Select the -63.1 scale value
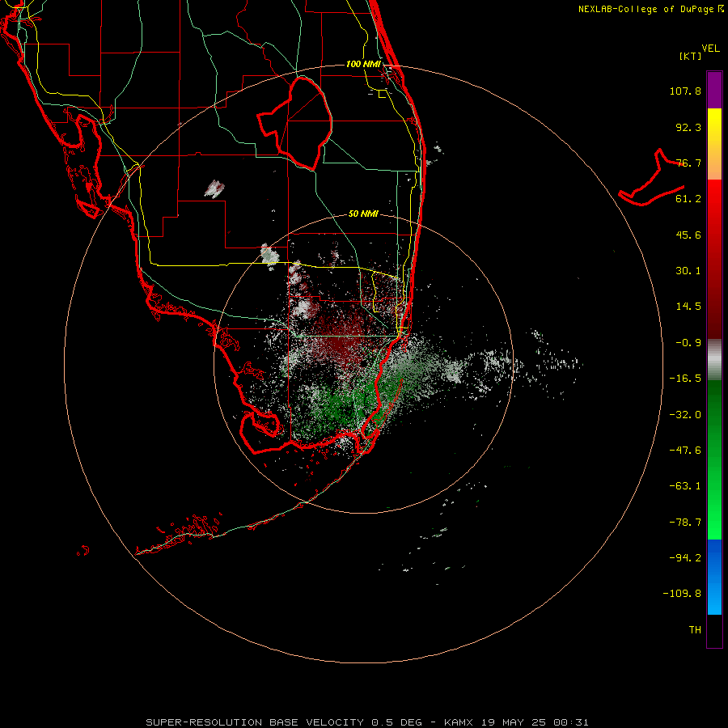Image resolution: width=728 pixels, height=728 pixels. pos(685,486)
